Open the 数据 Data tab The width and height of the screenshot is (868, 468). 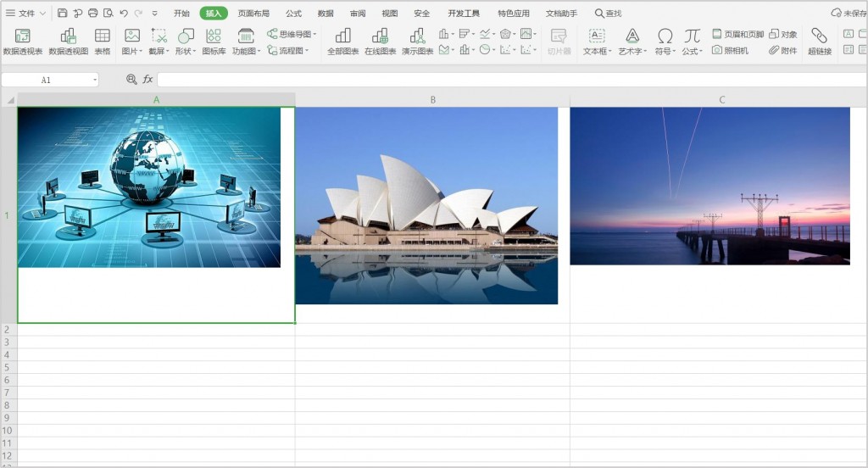(325, 13)
